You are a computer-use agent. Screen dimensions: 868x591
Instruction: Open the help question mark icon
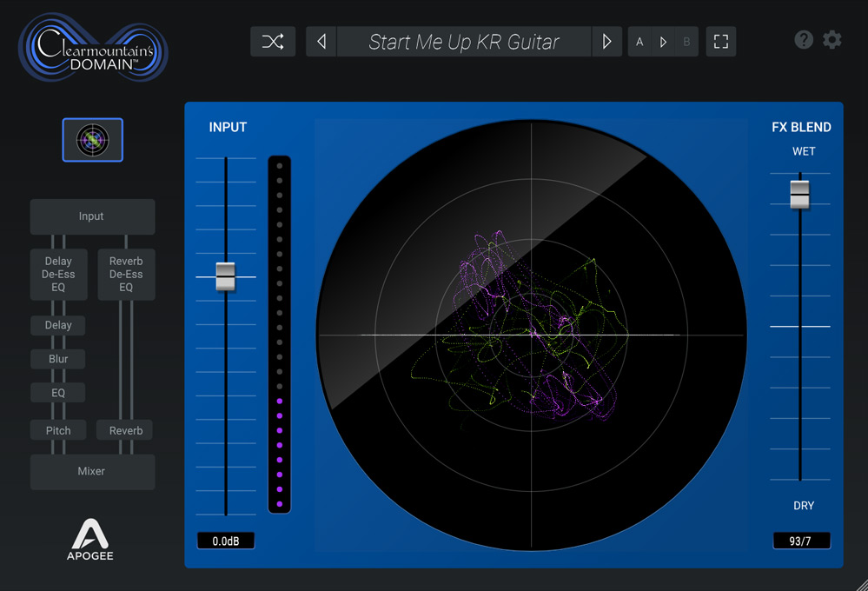click(x=804, y=40)
